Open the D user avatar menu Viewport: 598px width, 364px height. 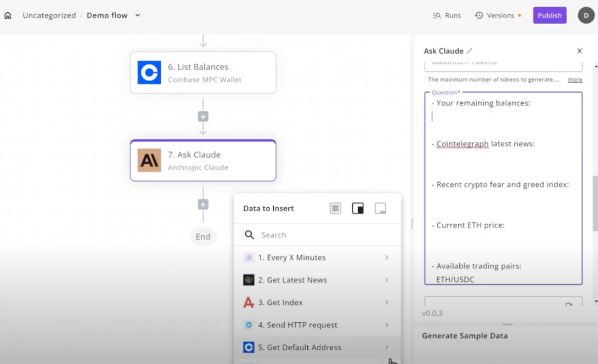[x=586, y=15]
